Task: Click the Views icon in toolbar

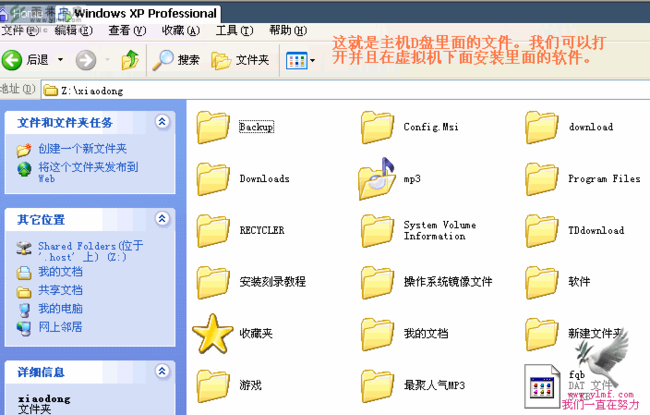Action: coord(297,61)
